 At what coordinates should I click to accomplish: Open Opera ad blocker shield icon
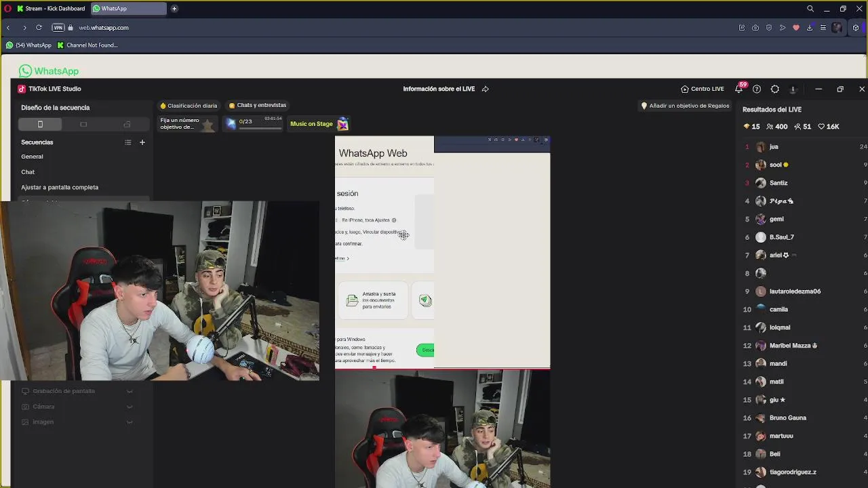click(769, 28)
